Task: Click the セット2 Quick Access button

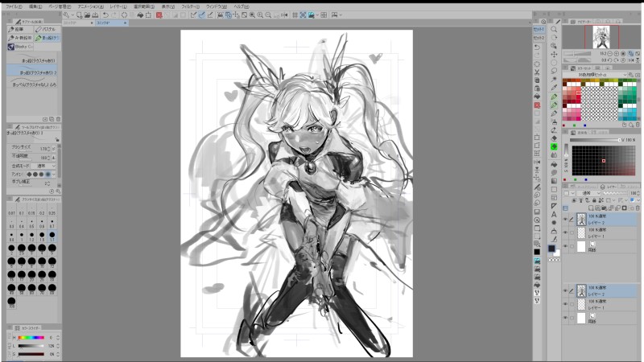Action: 539,38
